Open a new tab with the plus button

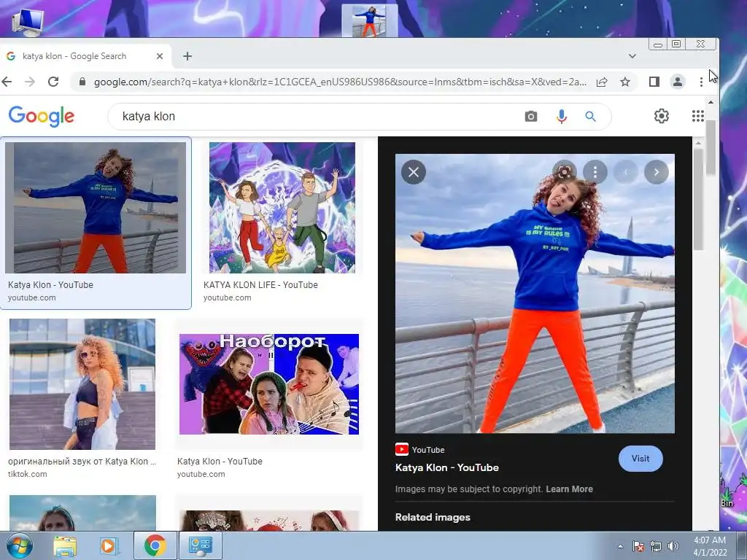[187, 56]
